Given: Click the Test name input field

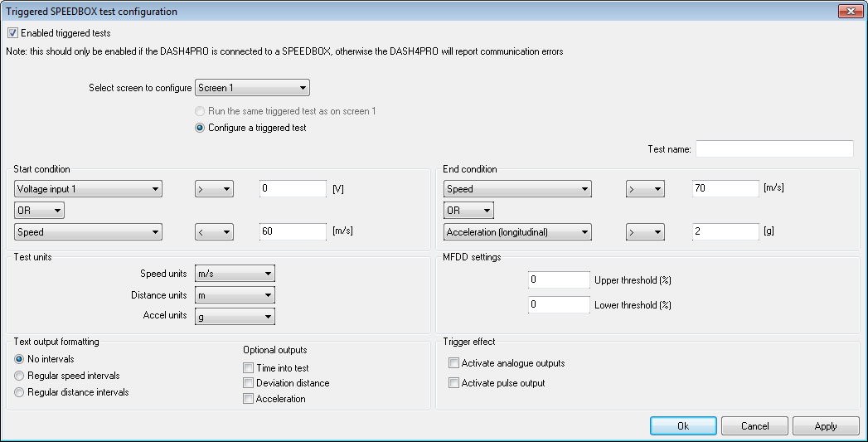Looking at the screenshot, I should pyautogui.click(x=773, y=149).
